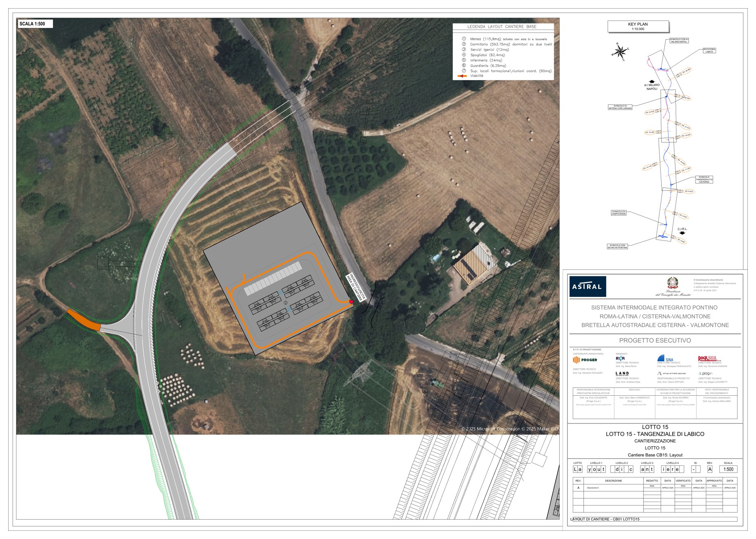Click SISTEMA INTERMODALE INTEGRATO PONTINO title
The width and height of the screenshot is (756, 539).
click(x=654, y=307)
